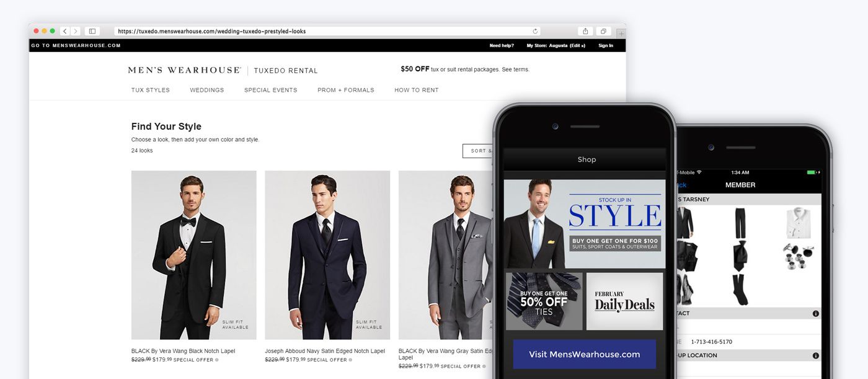The image size is (868, 379).
Task: Open the Vera Wang Black Notch Lapel photo
Action: [194, 255]
